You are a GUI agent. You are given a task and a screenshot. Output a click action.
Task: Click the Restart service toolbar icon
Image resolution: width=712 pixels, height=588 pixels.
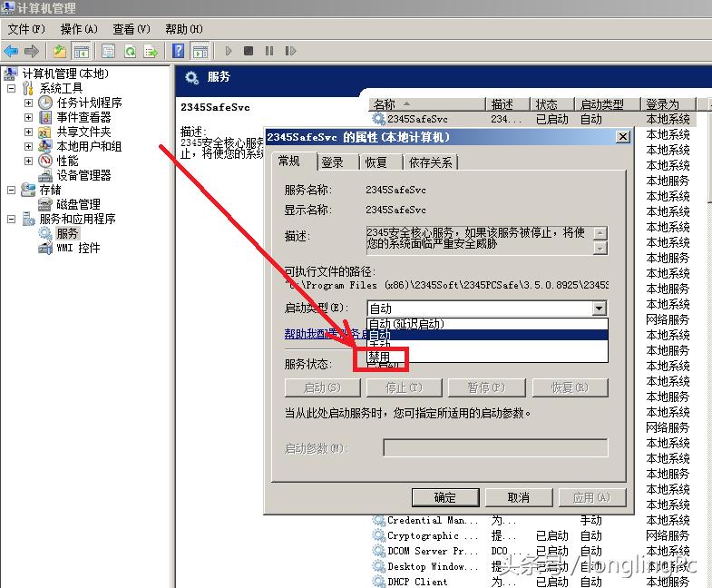pyautogui.click(x=290, y=51)
